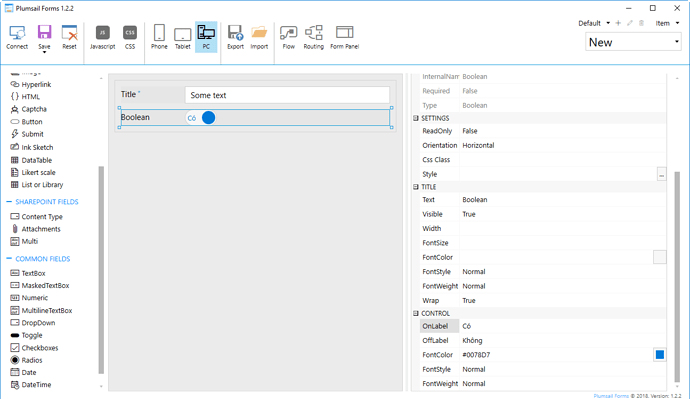Select DataTable control in toolbox
Screen dimensions: 690x400
click(x=31, y=160)
